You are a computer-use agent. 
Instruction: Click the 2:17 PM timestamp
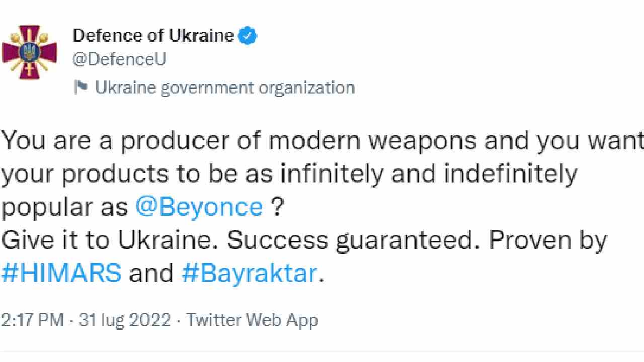(x=33, y=320)
